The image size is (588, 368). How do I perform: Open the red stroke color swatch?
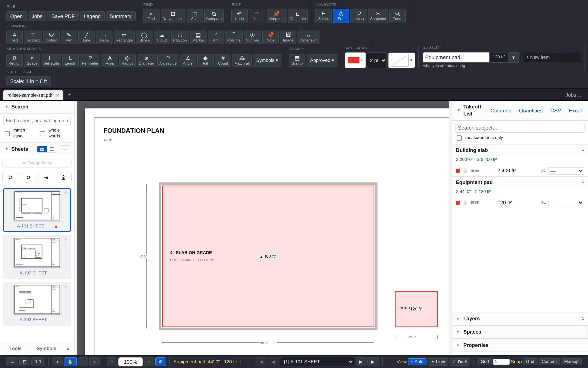pyautogui.click(x=355, y=60)
